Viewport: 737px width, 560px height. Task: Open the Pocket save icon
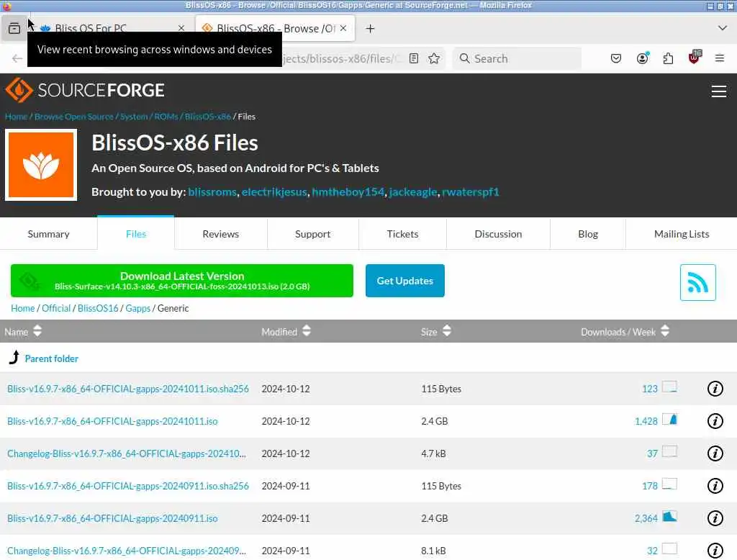(x=616, y=58)
